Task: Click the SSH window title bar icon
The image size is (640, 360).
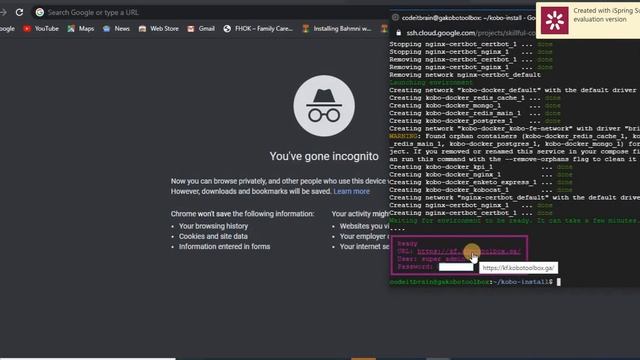Action: (x=395, y=18)
